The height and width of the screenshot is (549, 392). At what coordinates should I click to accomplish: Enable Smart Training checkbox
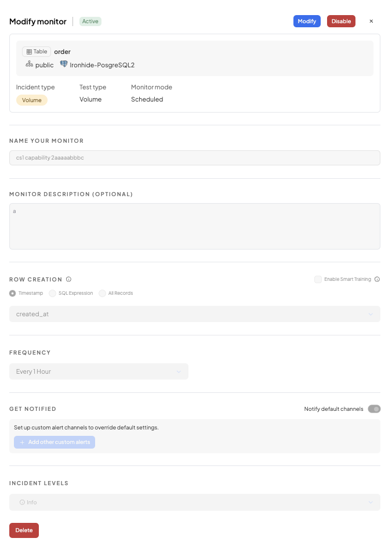pyautogui.click(x=318, y=279)
